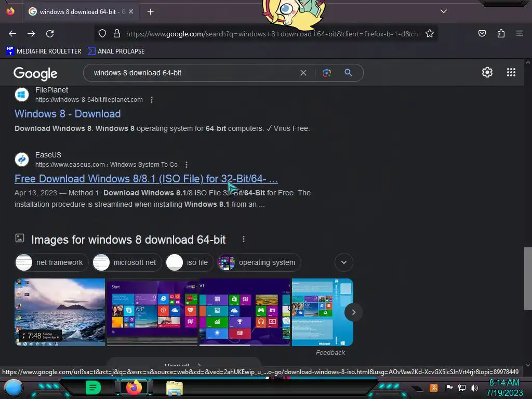The width and height of the screenshot is (532, 399).
Task: Open Images section options menu
Action: click(244, 239)
